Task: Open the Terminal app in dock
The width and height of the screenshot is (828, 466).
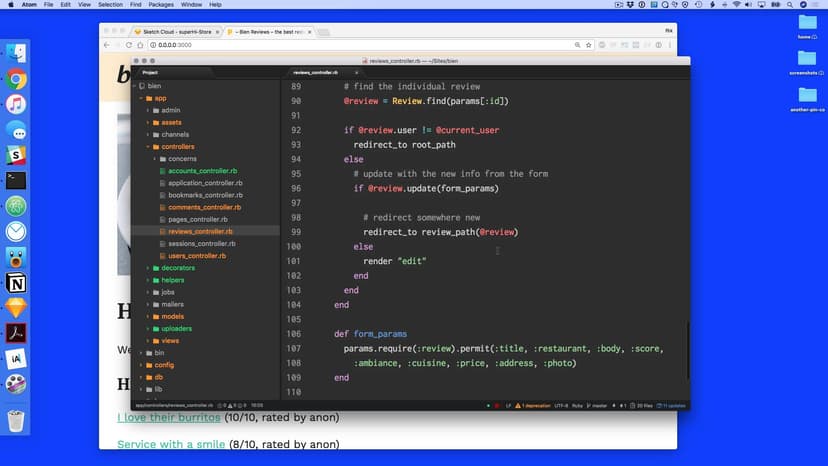Action: coord(16,181)
